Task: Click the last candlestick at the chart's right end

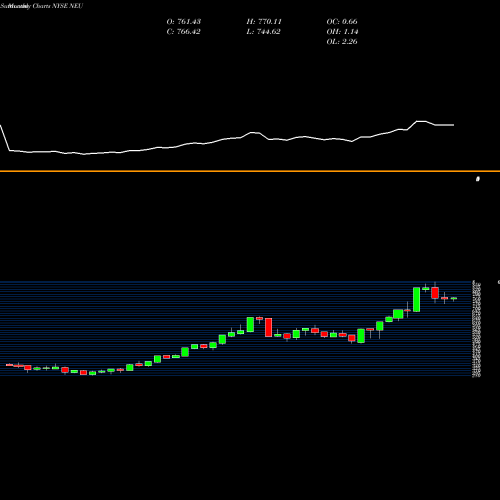Action: click(454, 299)
